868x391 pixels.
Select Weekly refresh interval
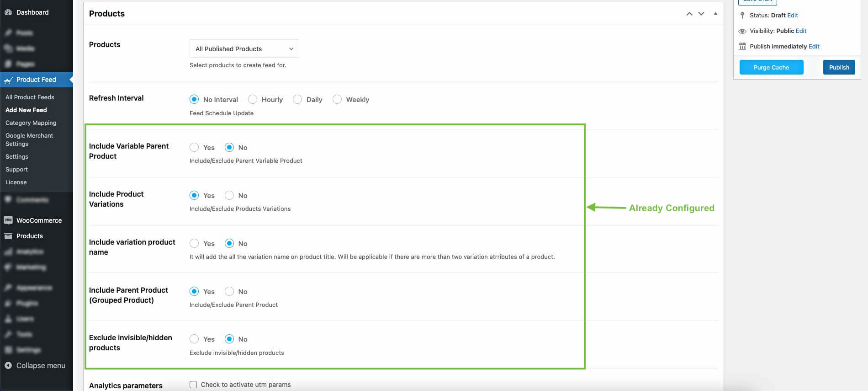tap(337, 99)
